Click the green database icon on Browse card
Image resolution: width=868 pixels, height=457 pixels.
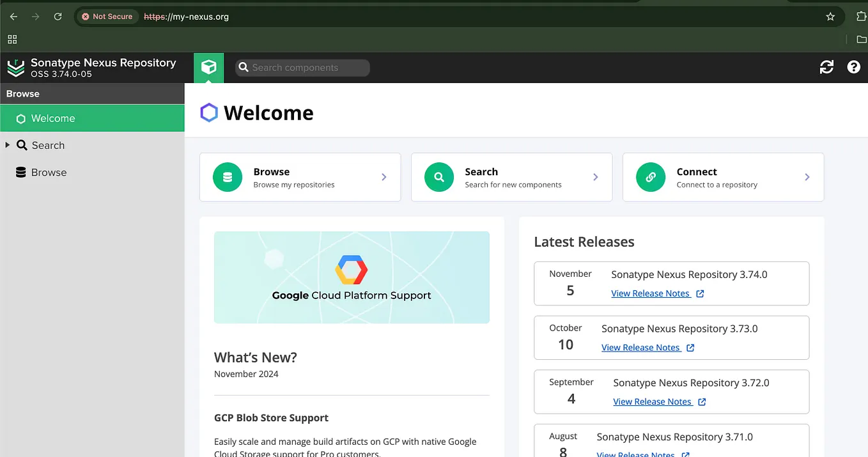(227, 177)
